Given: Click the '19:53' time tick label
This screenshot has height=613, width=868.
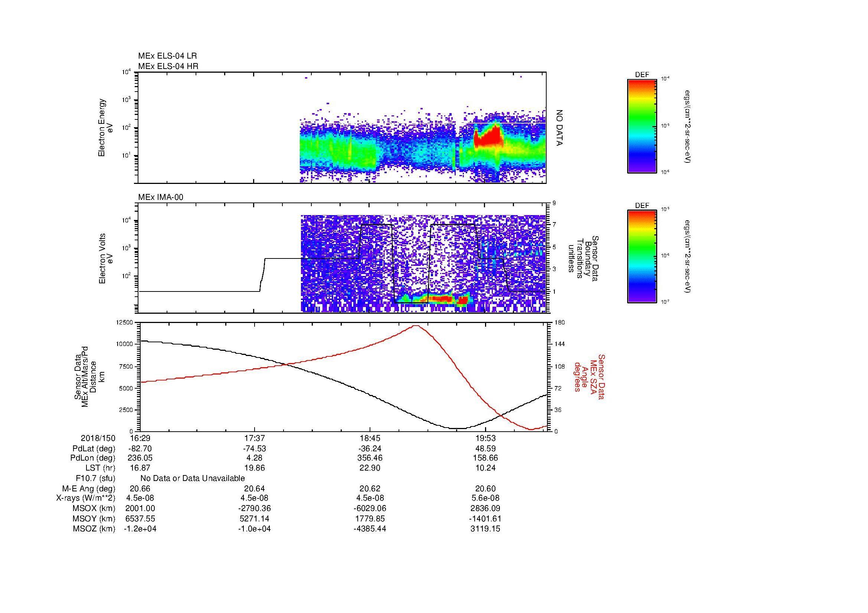Looking at the screenshot, I should [485, 438].
